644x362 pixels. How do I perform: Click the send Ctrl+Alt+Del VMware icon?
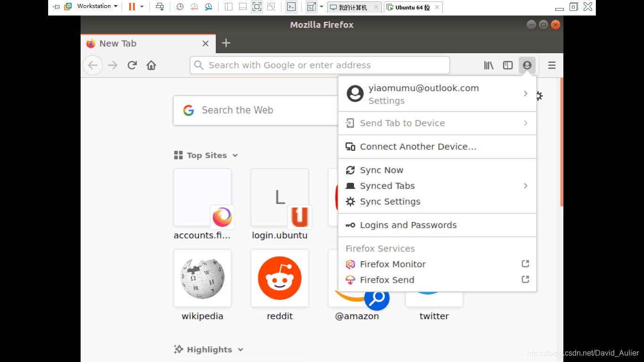coord(160,7)
